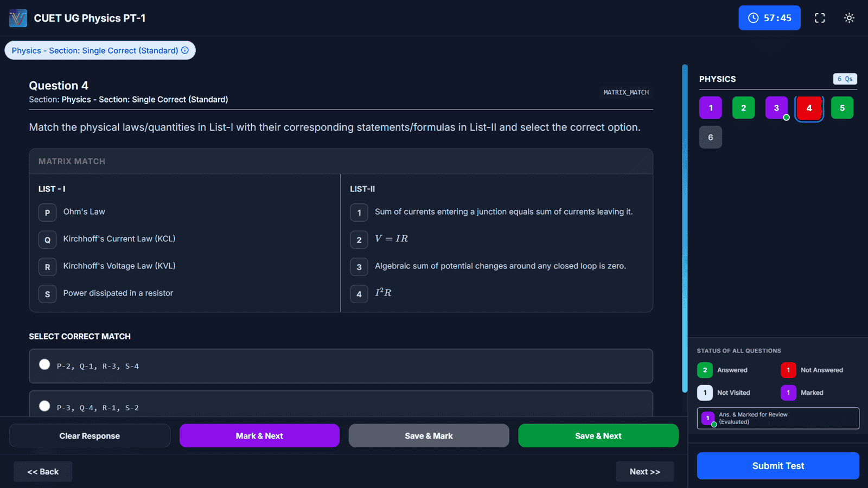
Task: Click Next >> navigation button
Action: [x=644, y=472]
